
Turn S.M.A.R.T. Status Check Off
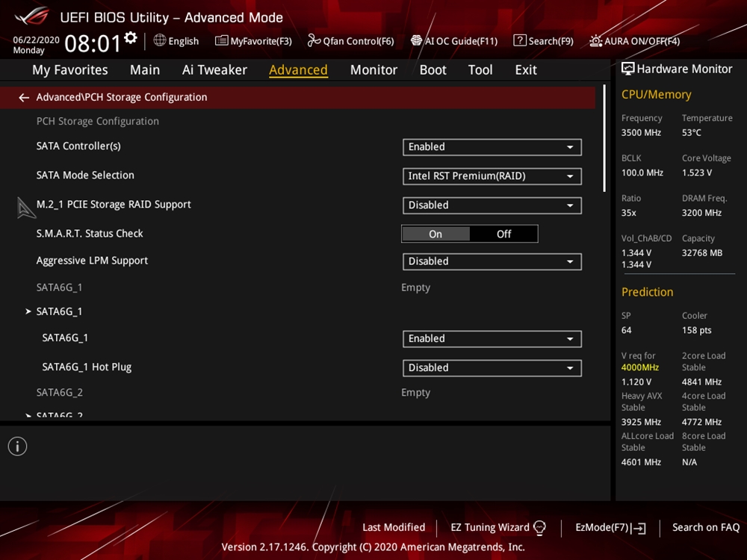[x=503, y=234]
